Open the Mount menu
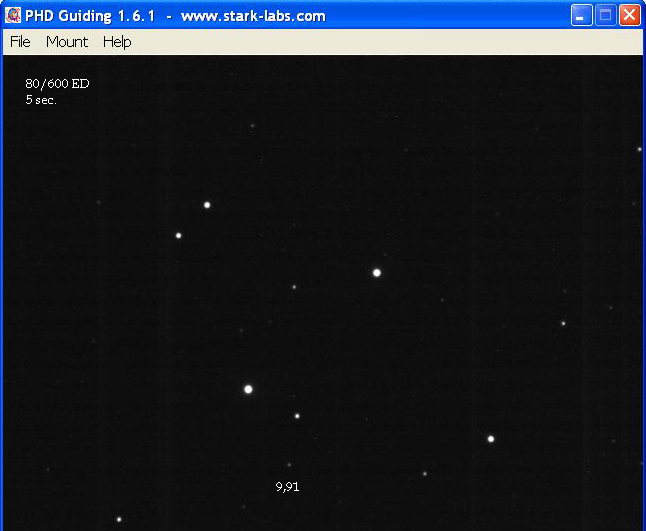The image size is (646, 531). tap(67, 42)
